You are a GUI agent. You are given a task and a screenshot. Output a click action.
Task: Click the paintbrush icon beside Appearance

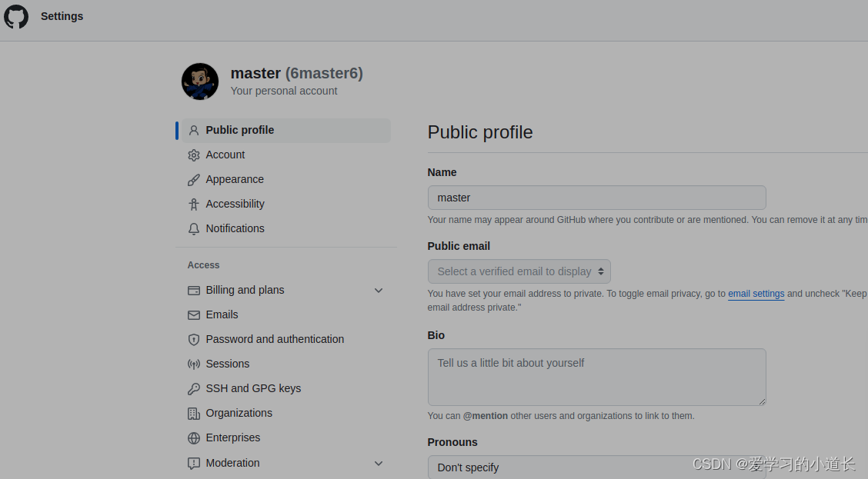click(194, 180)
